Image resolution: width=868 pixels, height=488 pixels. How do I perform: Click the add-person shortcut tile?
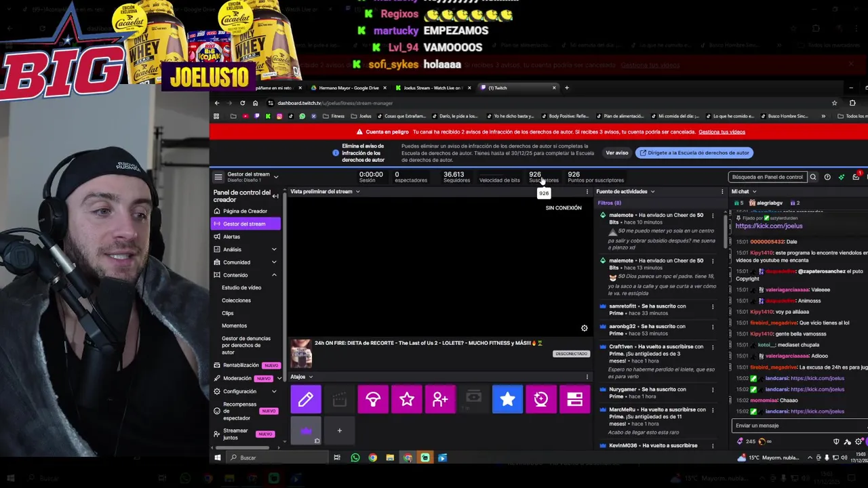pos(440,399)
